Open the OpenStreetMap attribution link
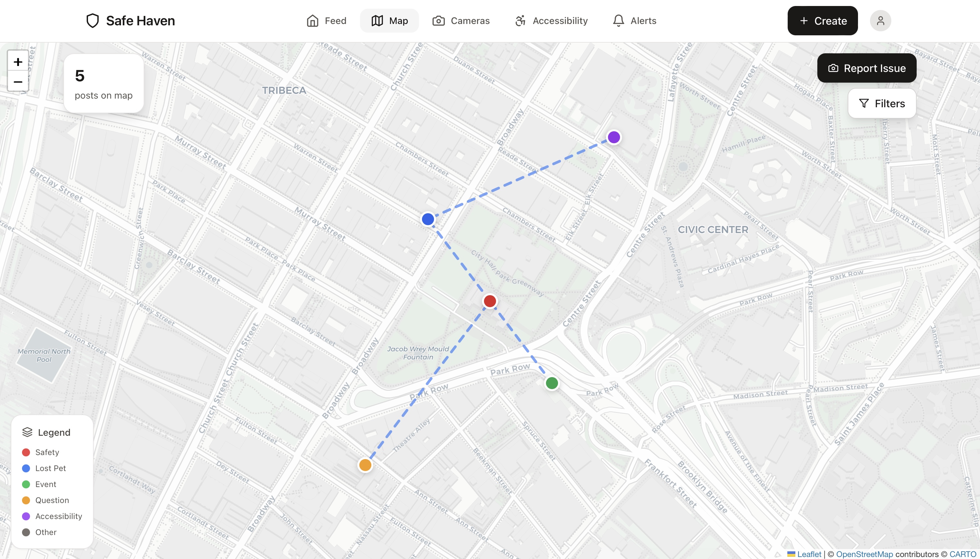 864,554
